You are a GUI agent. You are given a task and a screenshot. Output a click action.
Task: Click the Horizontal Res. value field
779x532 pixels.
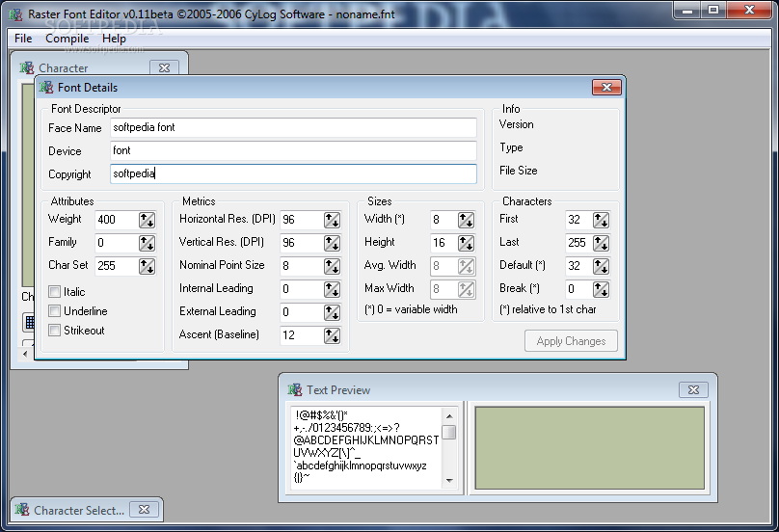coord(302,220)
